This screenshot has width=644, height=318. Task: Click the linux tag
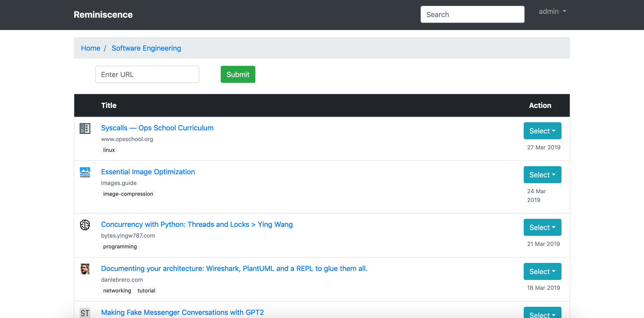coord(109,150)
